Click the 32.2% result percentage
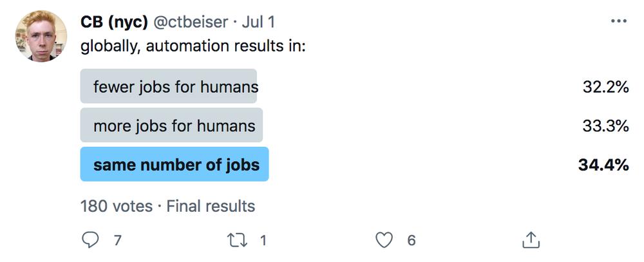 pos(606,87)
